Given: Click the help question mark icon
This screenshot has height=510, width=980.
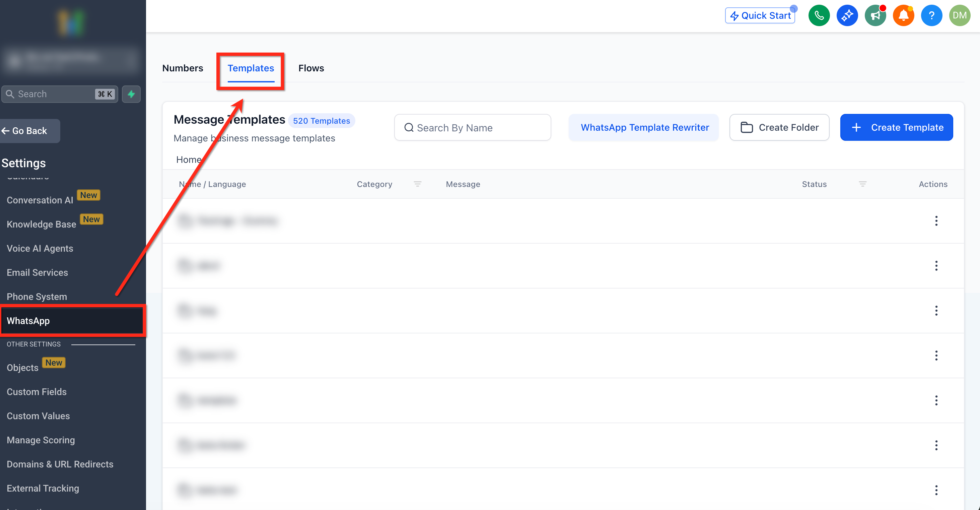Looking at the screenshot, I should pyautogui.click(x=931, y=16).
